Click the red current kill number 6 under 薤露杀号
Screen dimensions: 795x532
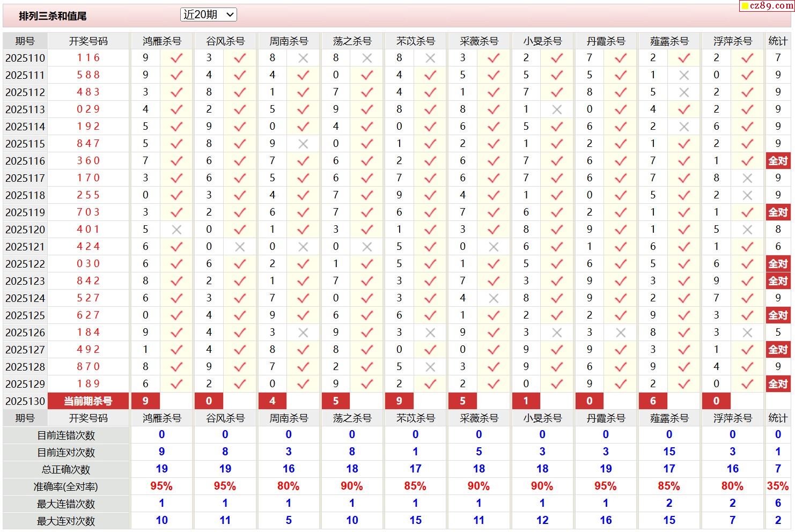tap(653, 401)
